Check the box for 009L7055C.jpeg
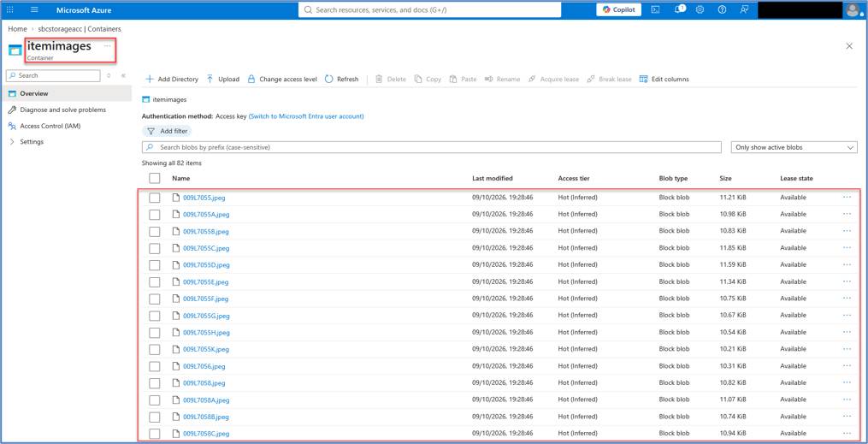 [155, 248]
